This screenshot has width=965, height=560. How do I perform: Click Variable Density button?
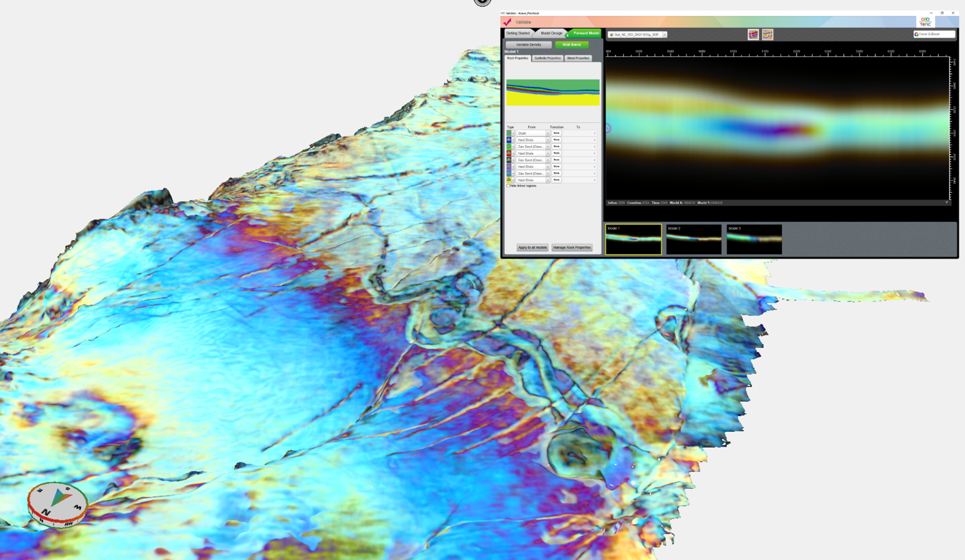[529, 45]
